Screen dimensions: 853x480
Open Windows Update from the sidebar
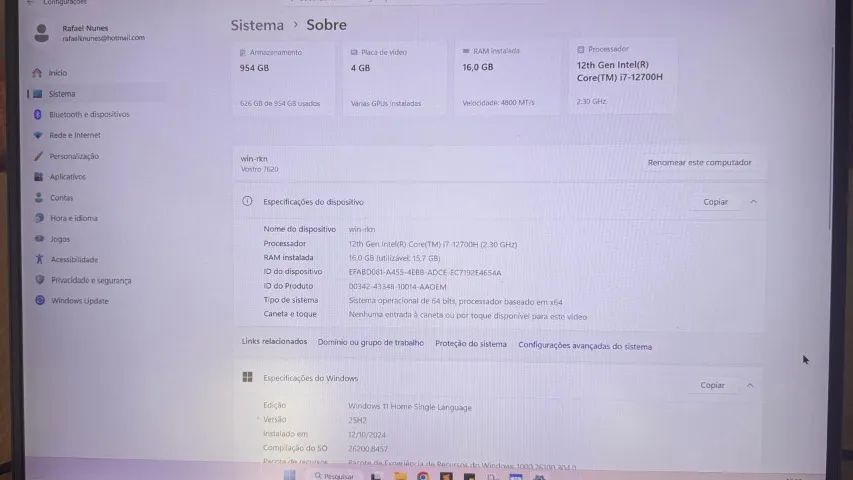click(x=79, y=301)
